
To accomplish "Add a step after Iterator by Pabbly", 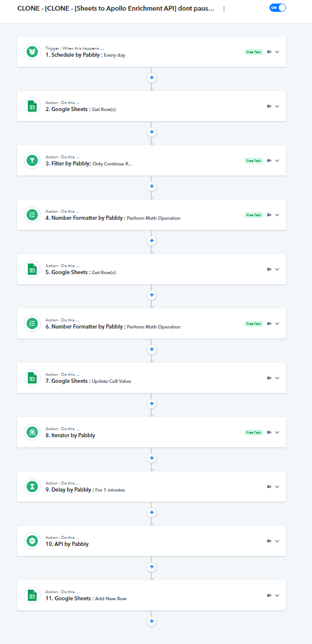I will click(151, 458).
